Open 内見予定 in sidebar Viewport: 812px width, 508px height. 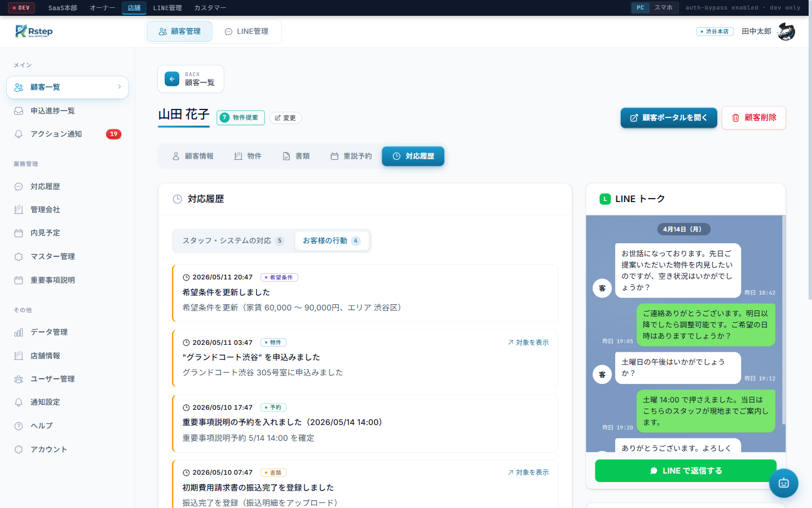pyautogui.click(x=67, y=233)
